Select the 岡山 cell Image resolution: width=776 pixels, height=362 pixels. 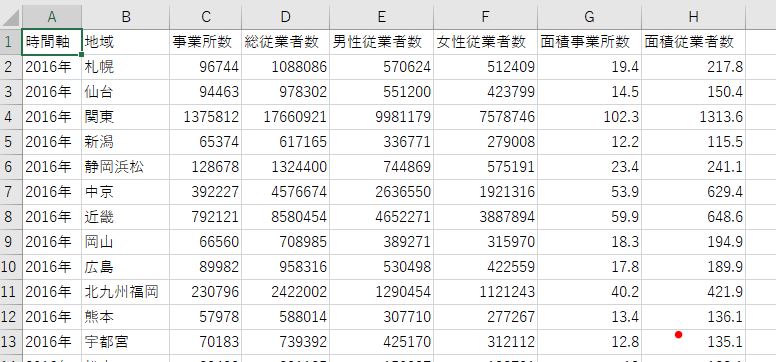tap(126, 242)
